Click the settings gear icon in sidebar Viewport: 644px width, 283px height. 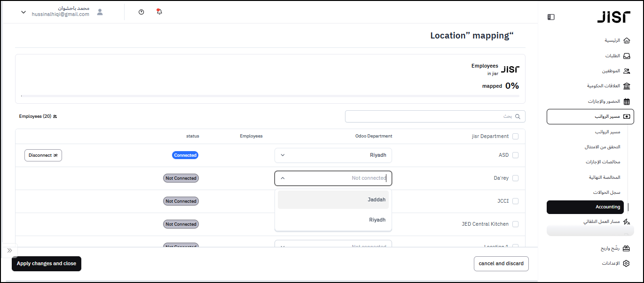pos(626,263)
